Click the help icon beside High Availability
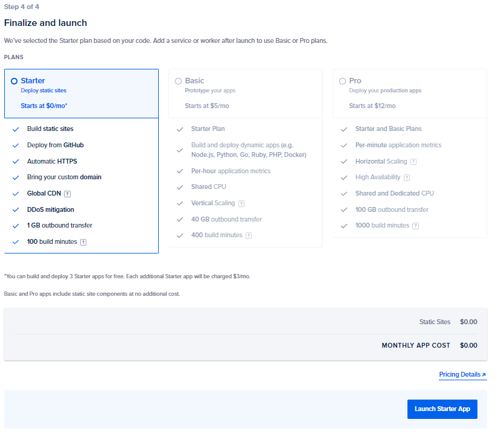Screen dimensions: 504x437 click(x=407, y=177)
